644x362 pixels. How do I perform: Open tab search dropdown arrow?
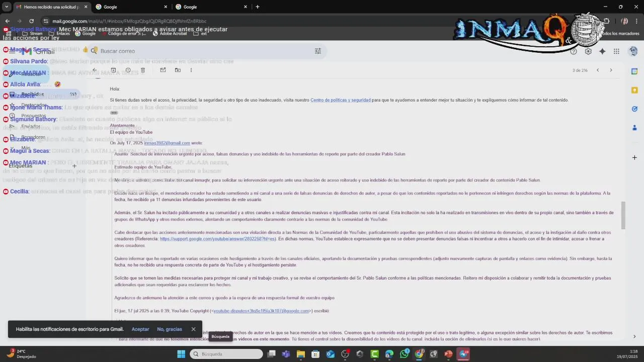tap(7, 7)
